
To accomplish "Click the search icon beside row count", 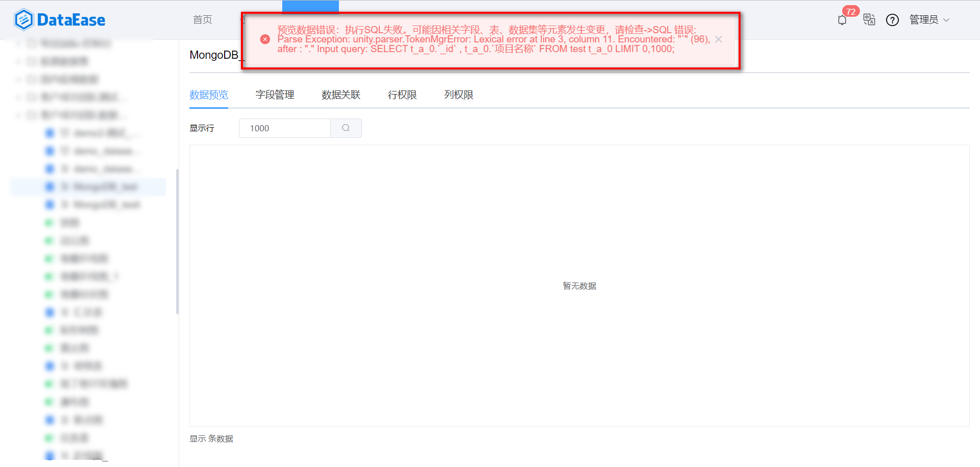I will point(346,128).
